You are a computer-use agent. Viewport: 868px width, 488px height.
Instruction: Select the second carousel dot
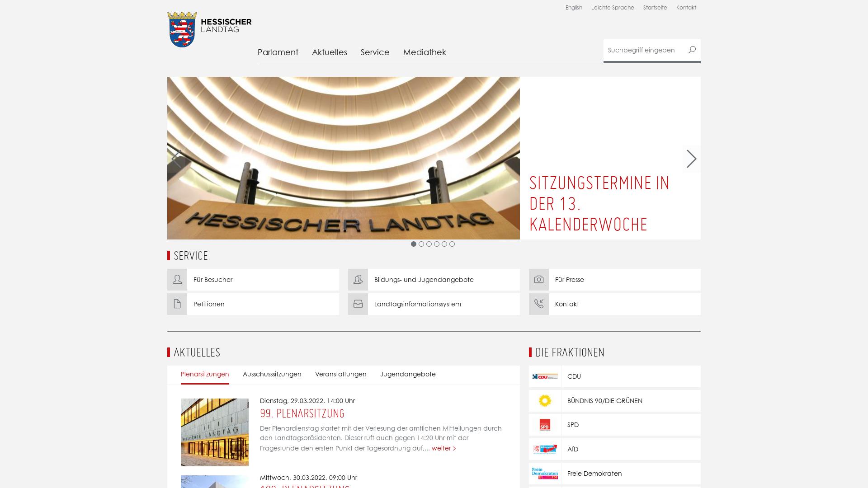tap(421, 244)
